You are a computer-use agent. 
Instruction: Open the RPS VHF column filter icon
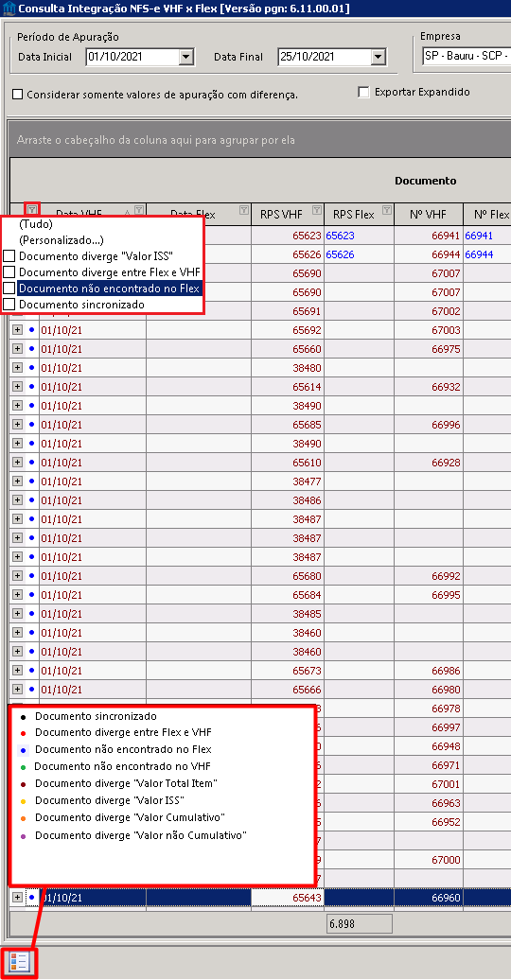(x=317, y=210)
